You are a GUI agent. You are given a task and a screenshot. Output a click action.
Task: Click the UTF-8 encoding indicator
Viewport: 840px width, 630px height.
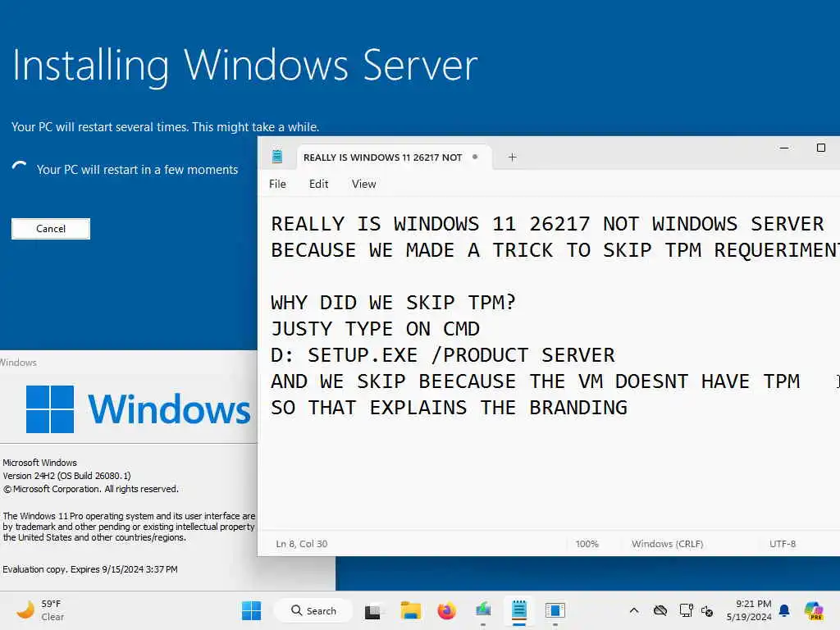coord(783,544)
